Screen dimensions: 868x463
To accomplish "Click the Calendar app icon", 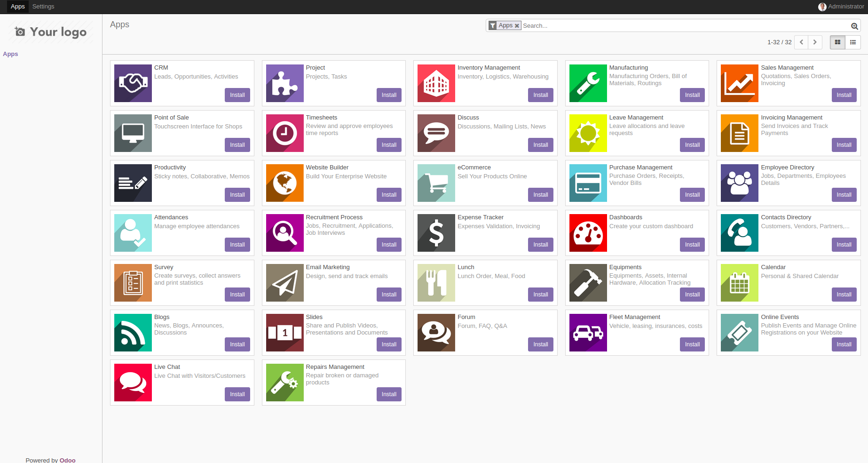I will pos(740,283).
